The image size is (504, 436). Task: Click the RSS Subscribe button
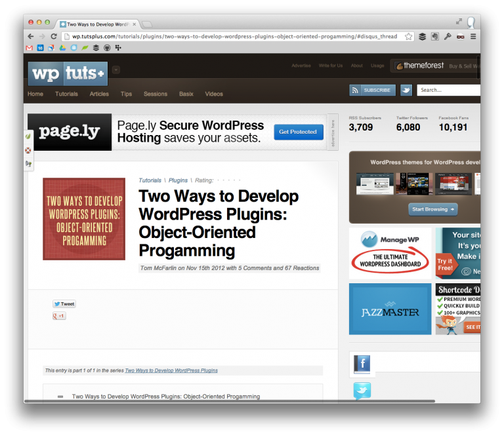pos(372,90)
